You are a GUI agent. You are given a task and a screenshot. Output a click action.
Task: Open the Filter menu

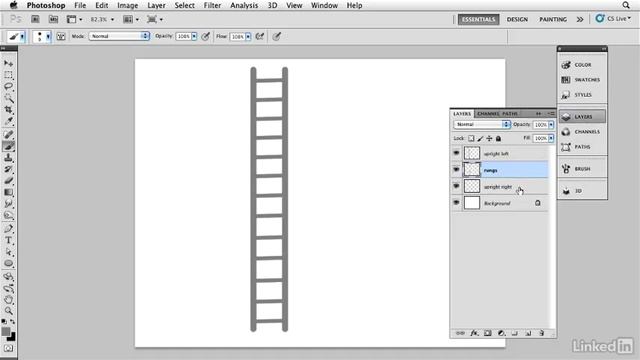tap(212, 5)
